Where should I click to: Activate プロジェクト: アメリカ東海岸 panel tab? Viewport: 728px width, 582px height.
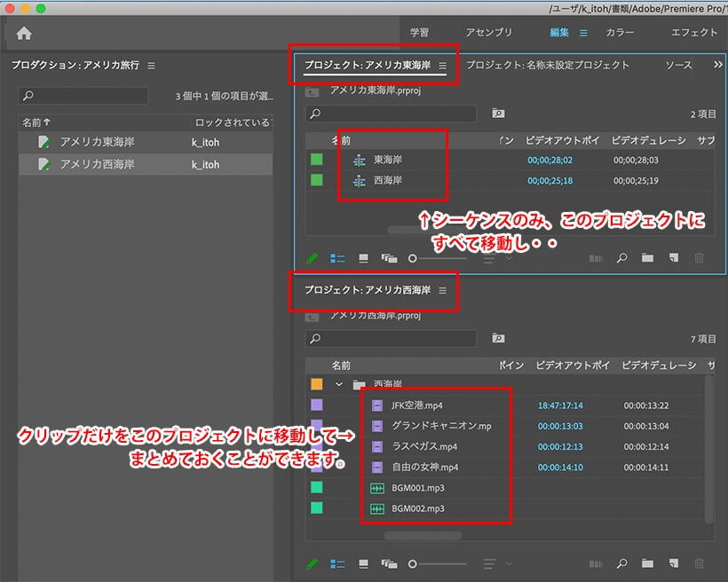tap(368, 65)
